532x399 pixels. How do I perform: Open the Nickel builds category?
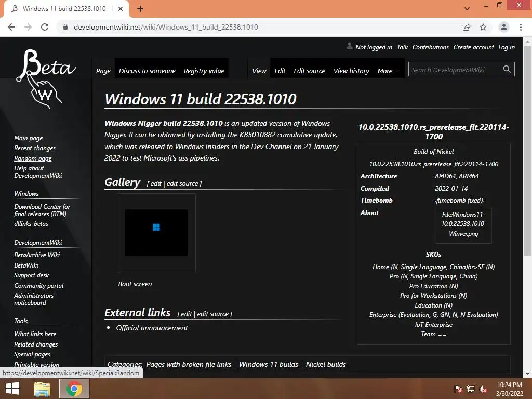(326, 364)
